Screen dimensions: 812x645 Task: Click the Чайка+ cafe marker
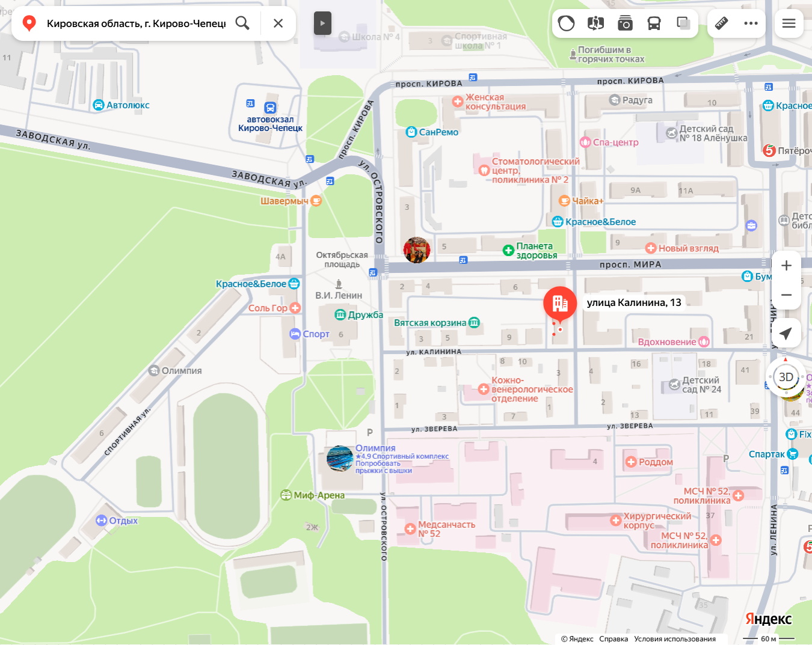564,201
